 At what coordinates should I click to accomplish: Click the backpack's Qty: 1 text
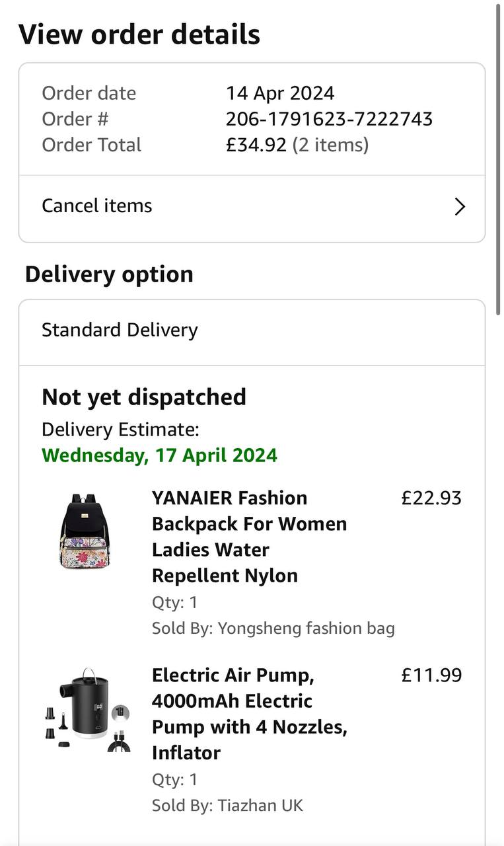(174, 602)
